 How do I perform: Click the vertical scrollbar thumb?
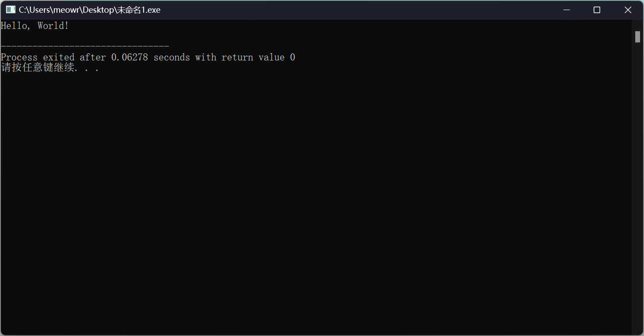pos(637,37)
